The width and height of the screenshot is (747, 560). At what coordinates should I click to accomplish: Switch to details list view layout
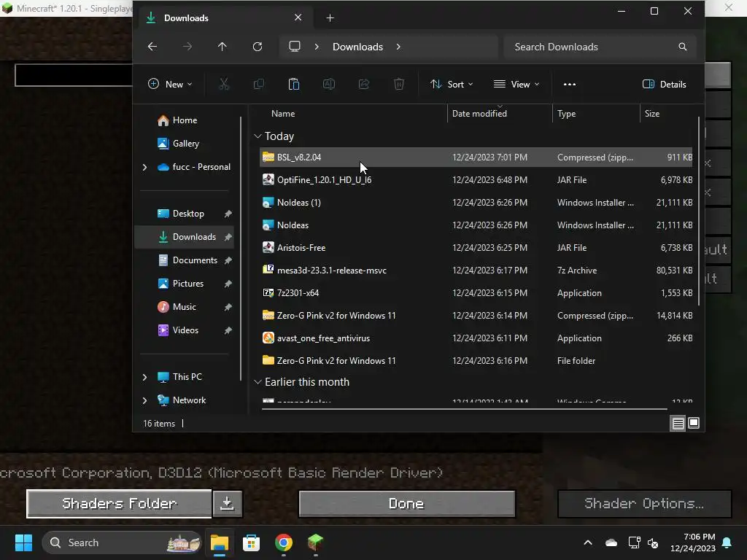[x=678, y=424]
